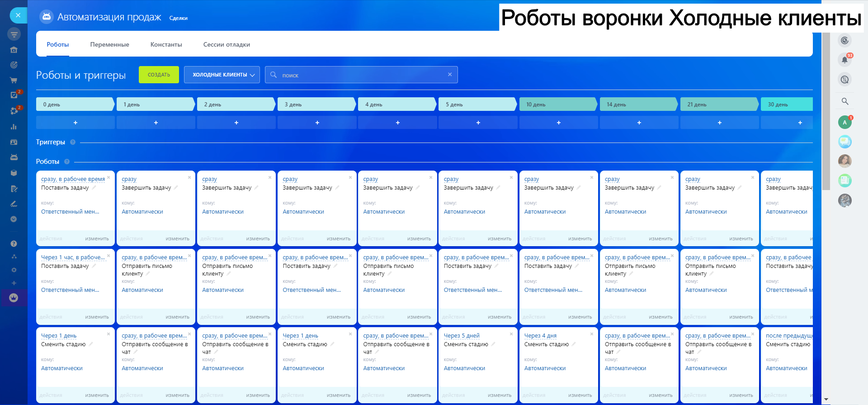868x405 pixels.
Task: Expand the Холодные клиенты funnel dropdown
Action: tap(222, 75)
